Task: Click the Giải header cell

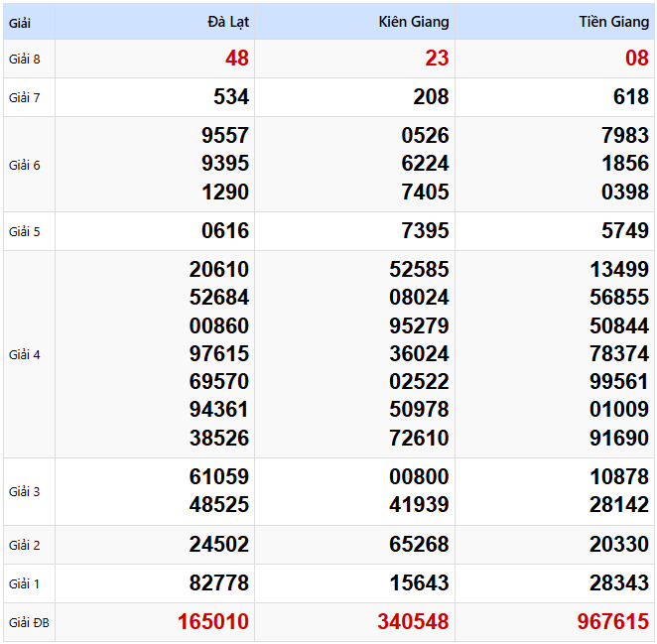Action: pos(21,21)
